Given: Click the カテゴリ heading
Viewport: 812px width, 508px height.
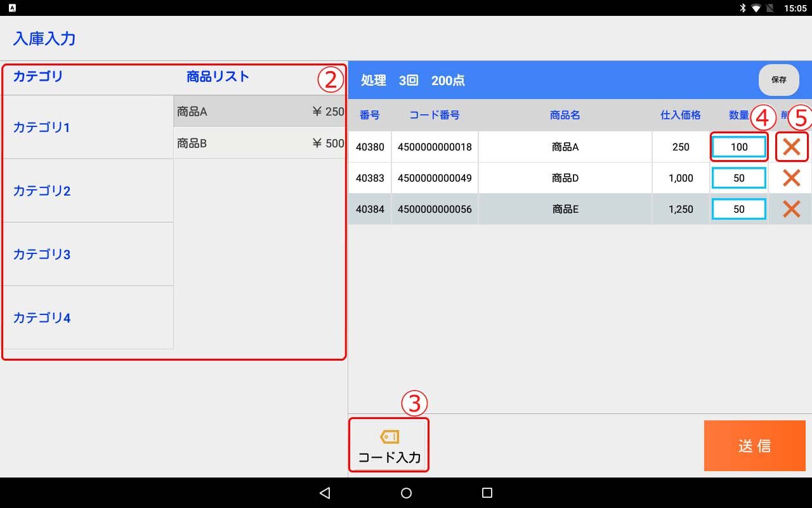Looking at the screenshot, I should (x=38, y=77).
